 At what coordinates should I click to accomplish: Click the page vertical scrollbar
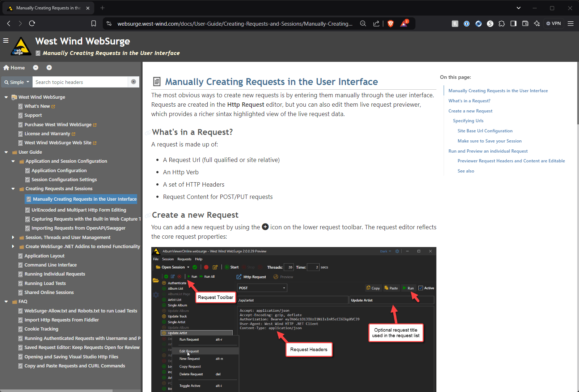click(578, 93)
